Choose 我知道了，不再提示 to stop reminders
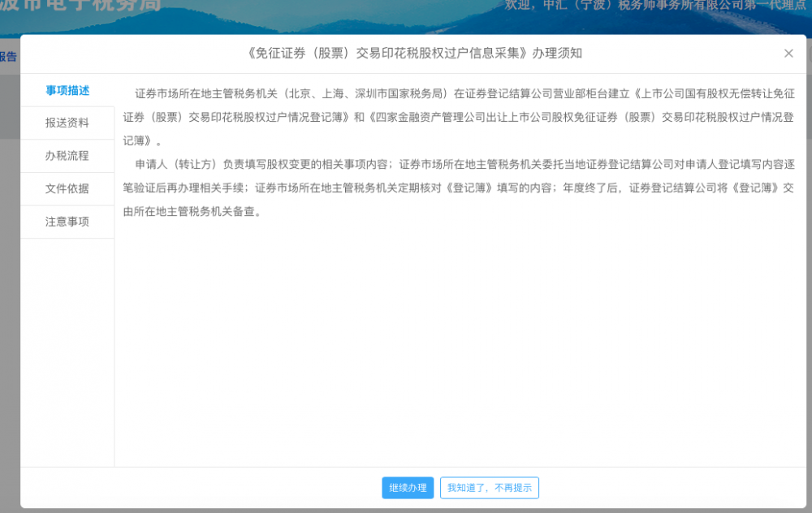The image size is (812, 513). coord(489,488)
